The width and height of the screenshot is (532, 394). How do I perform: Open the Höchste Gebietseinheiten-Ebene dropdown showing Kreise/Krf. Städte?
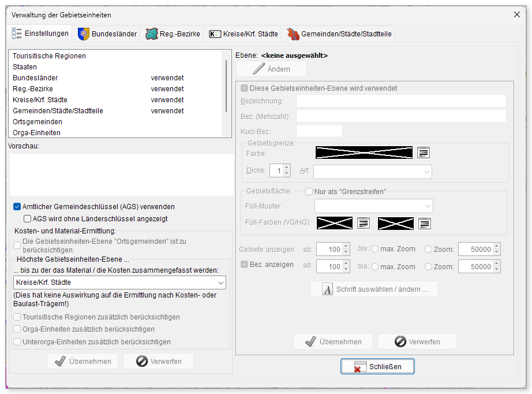coord(119,283)
